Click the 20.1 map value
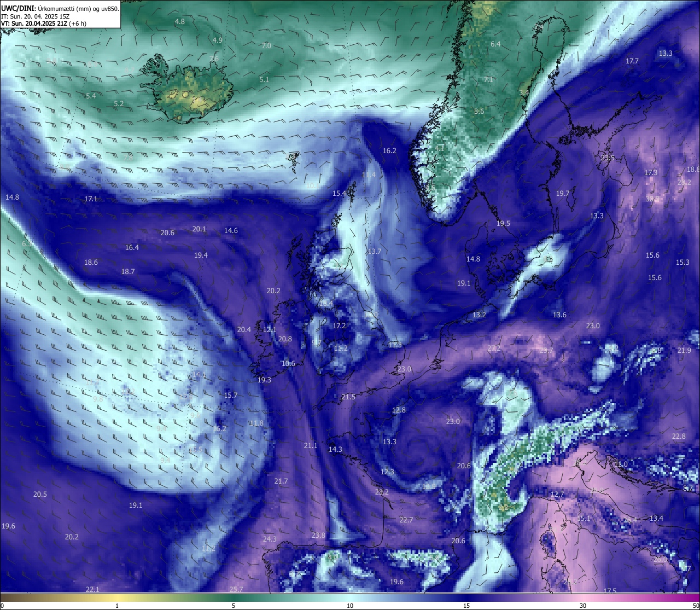The height and width of the screenshot is (610, 700). (199, 229)
